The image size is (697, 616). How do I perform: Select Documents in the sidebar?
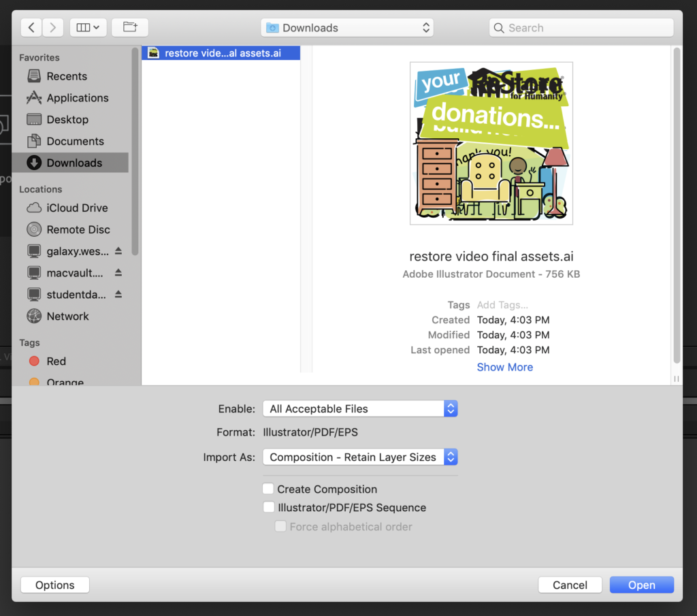[75, 142]
